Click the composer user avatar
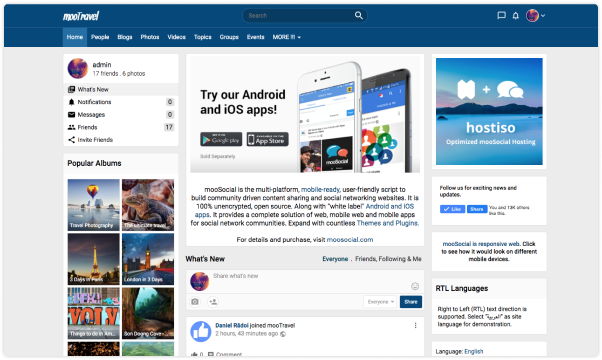The width and height of the screenshot is (602, 360). [x=200, y=281]
